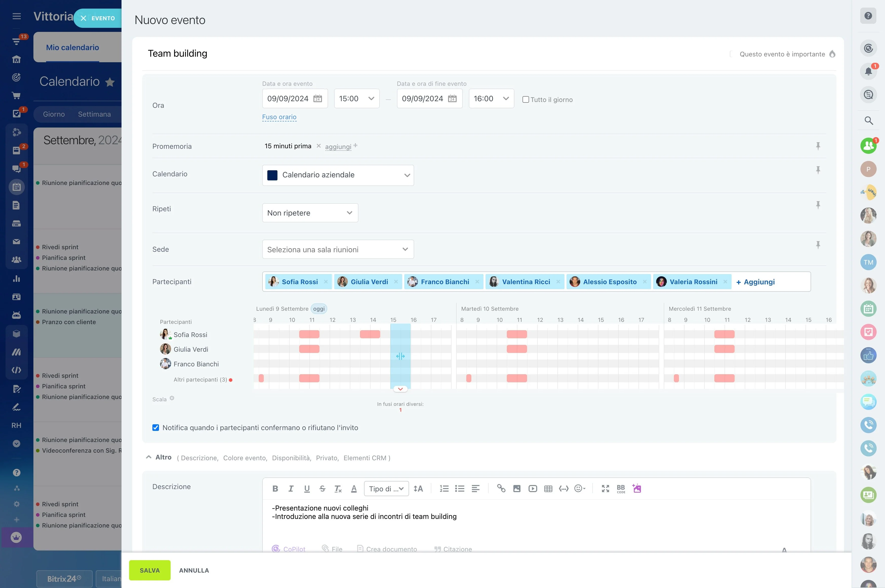Select the Settimana calendar view
This screenshot has width=885, height=588.
click(94, 114)
